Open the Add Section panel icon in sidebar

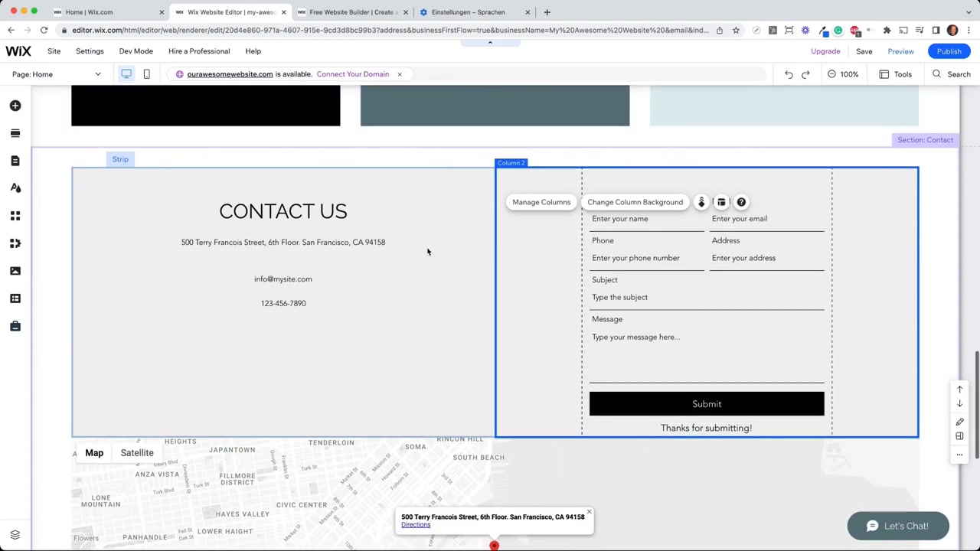click(x=15, y=133)
